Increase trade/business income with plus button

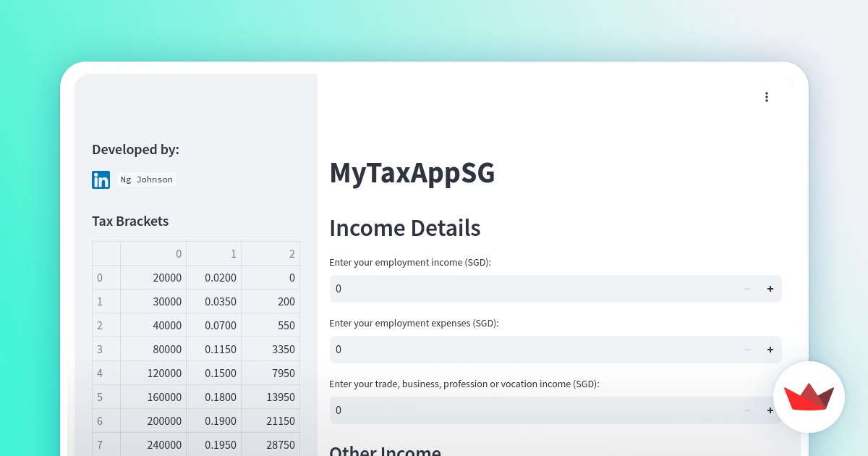click(x=770, y=410)
